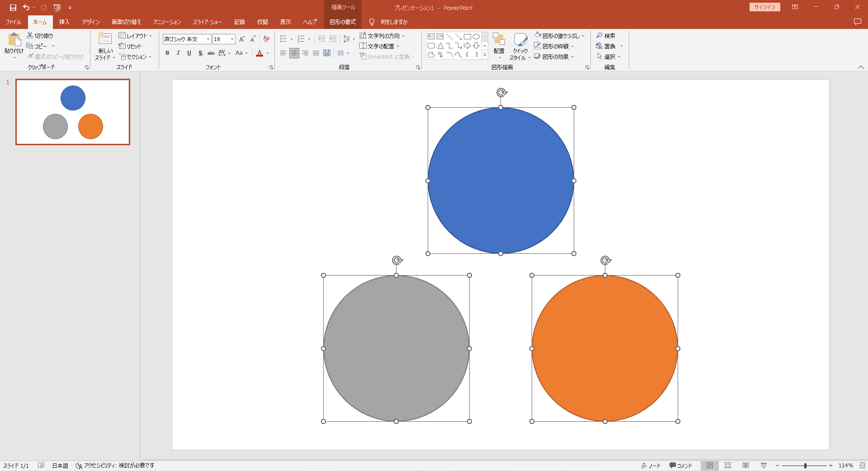This screenshot has width=868, height=471.
Task: Expand the shapes gallery more button
Action: point(485,55)
